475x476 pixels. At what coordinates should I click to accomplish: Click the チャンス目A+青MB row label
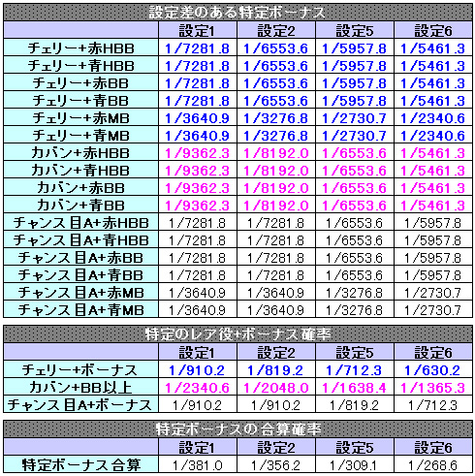pyautogui.click(x=80, y=309)
